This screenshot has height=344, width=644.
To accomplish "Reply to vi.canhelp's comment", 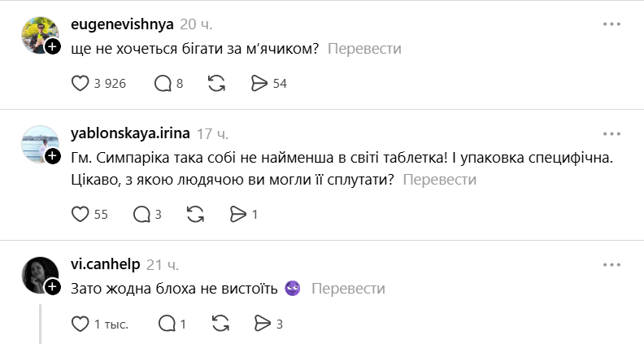I will coord(166,324).
